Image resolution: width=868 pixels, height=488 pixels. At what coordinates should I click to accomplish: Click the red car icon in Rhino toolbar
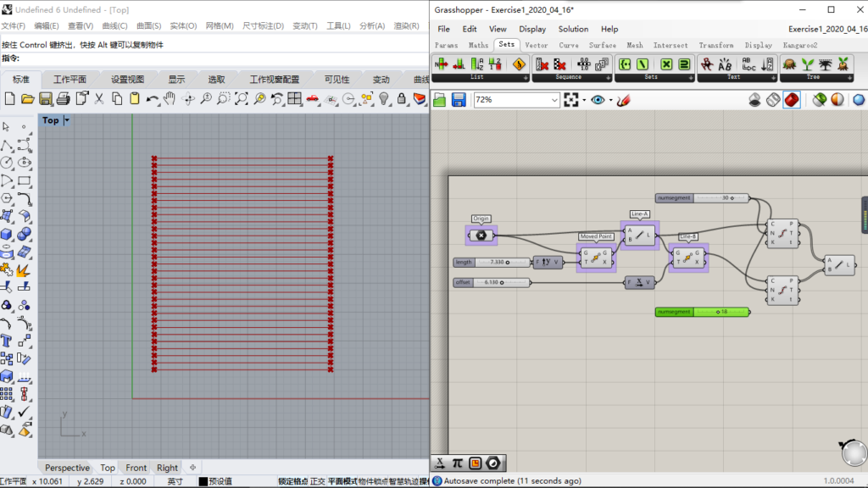pos(313,99)
